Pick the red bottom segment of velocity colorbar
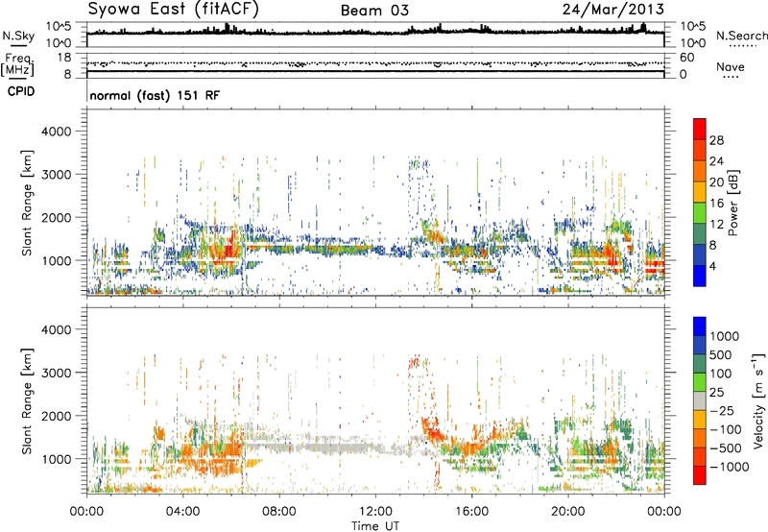This screenshot has width=768, height=532. pos(700,475)
